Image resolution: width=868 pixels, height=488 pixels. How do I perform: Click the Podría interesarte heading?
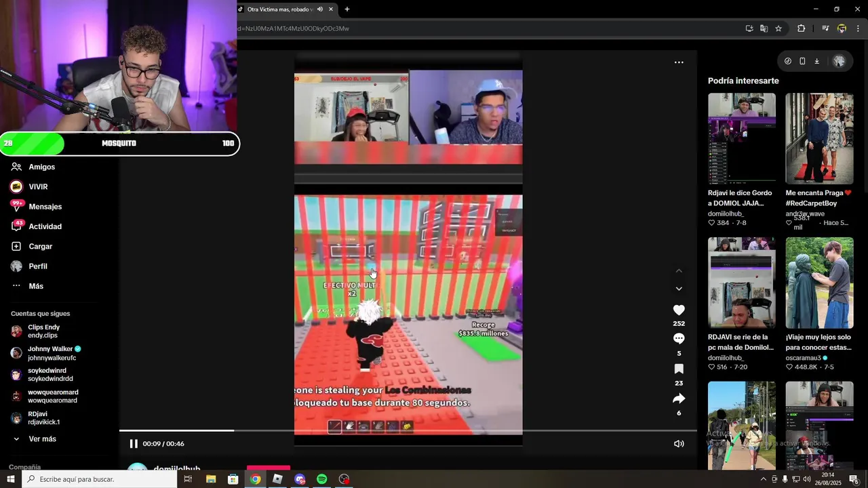[x=743, y=81]
